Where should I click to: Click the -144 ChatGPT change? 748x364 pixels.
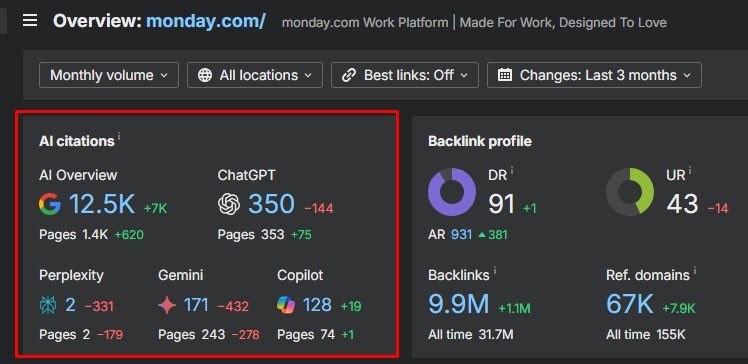pos(319,208)
